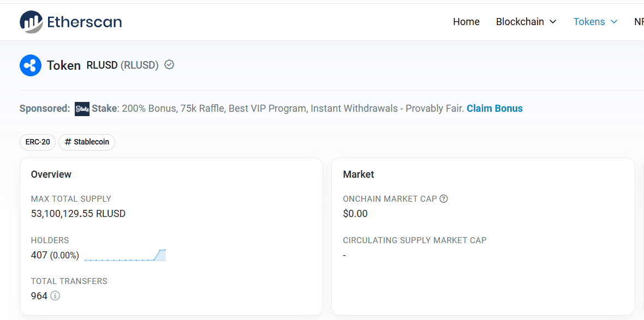Click the 53,100,129.55 RLUSD supply value

pos(78,214)
